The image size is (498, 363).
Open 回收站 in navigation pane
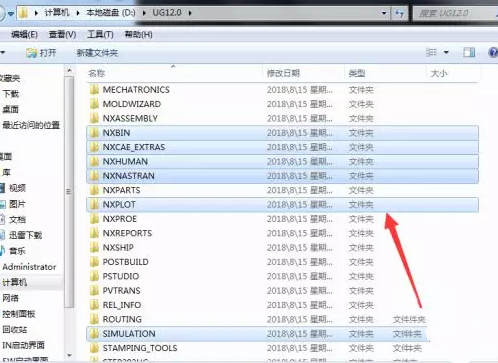pos(15,329)
